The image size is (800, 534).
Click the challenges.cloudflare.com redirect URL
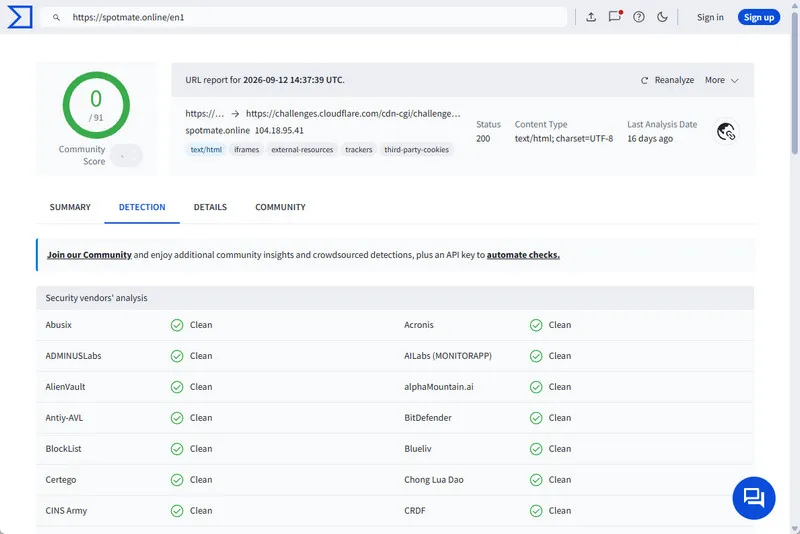(x=353, y=114)
